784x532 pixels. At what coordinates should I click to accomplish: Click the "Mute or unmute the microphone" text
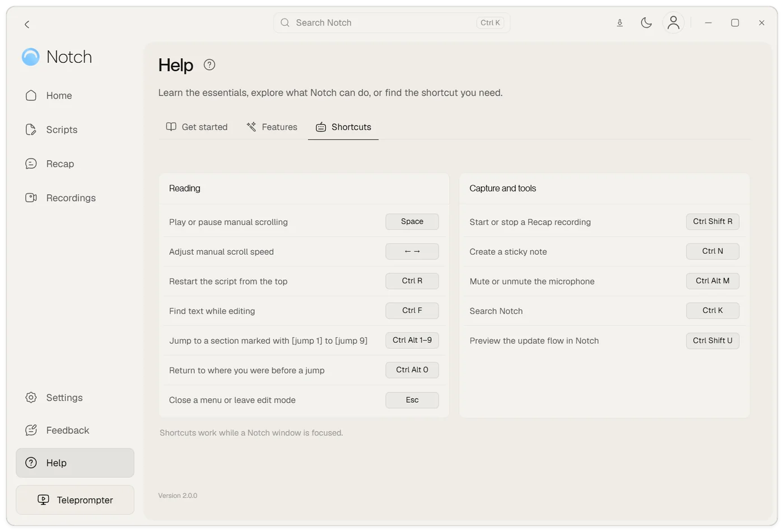click(532, 282)
